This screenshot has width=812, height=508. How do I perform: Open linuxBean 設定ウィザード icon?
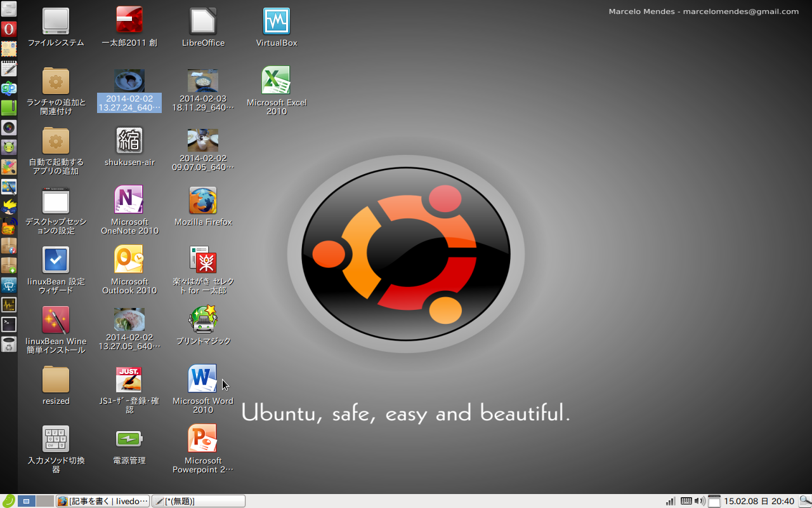pos(56,260)
